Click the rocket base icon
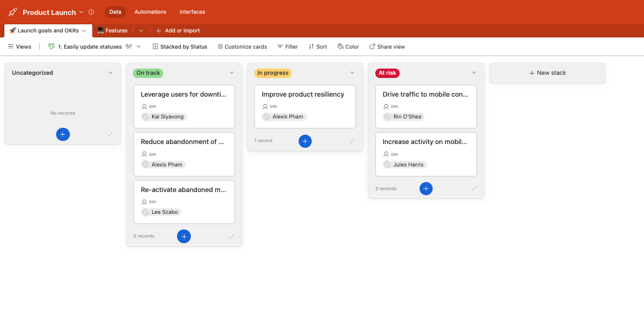644x313 pixels. click(x=12, y=12)
